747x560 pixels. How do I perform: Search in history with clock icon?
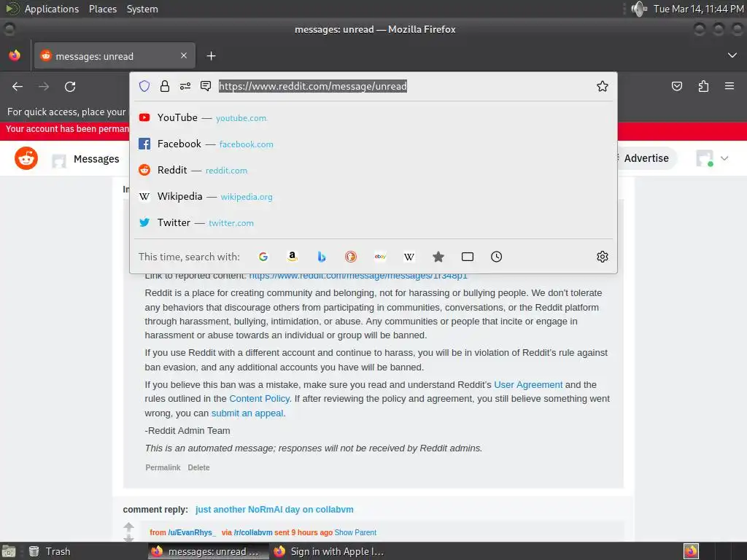click(x=496, y=257)
